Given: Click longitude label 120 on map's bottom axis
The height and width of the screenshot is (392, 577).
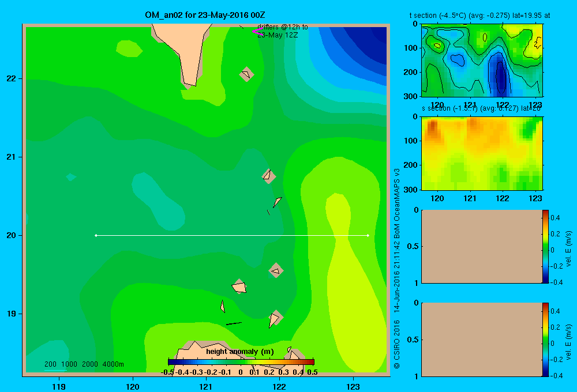Looking at the screenshot, I should tap(133, 386).
